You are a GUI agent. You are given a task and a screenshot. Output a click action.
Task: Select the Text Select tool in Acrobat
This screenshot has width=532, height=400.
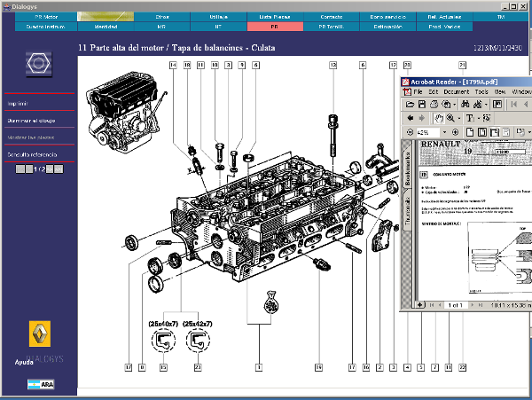click(x=470, y=118)
